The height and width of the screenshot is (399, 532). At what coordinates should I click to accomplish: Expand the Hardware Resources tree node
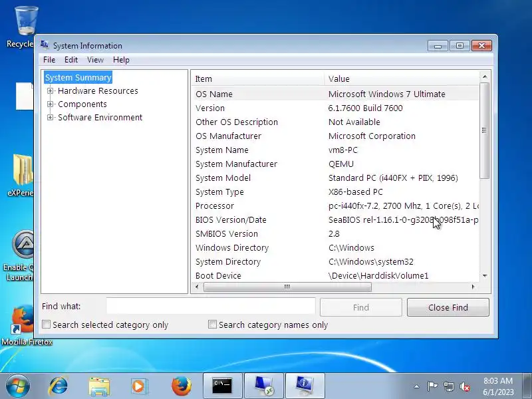click(x=51, y=90)
